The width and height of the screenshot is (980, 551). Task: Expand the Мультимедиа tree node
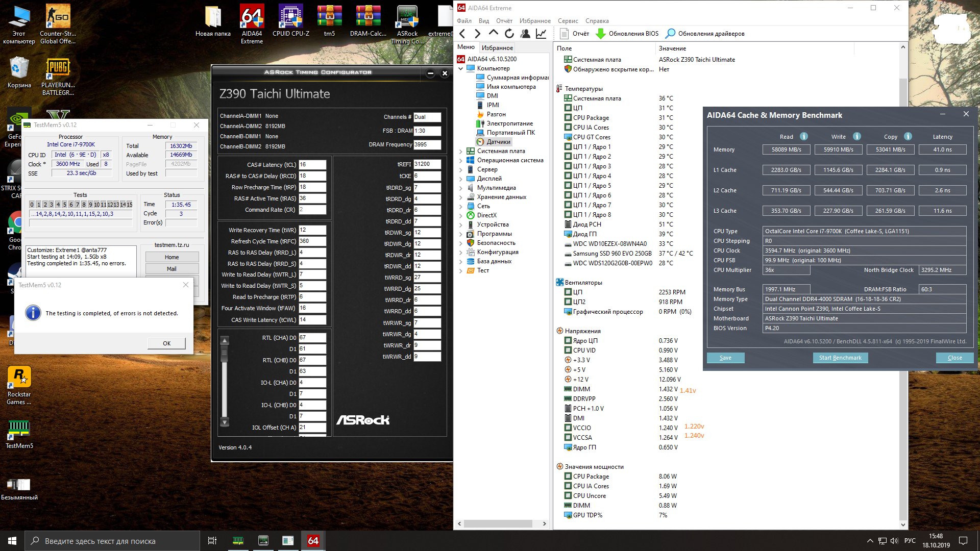461,188
